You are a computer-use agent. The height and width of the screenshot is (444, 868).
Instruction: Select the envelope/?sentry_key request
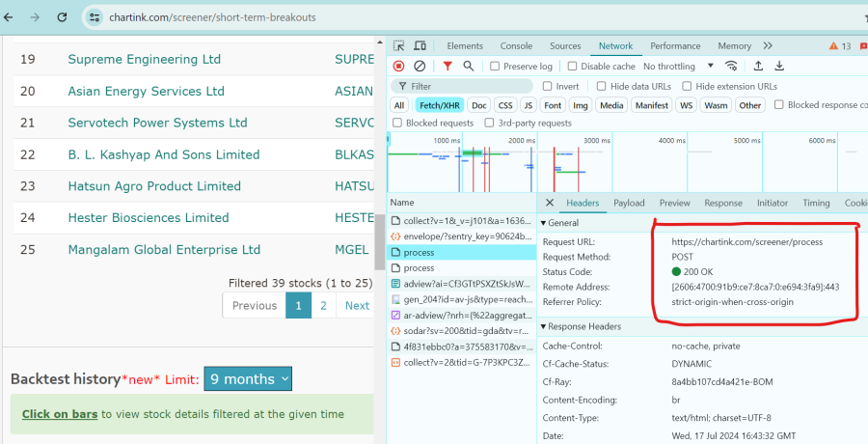462,236
